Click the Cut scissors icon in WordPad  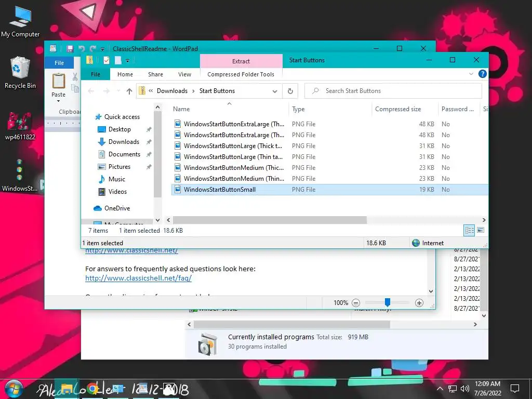point(75,77)
